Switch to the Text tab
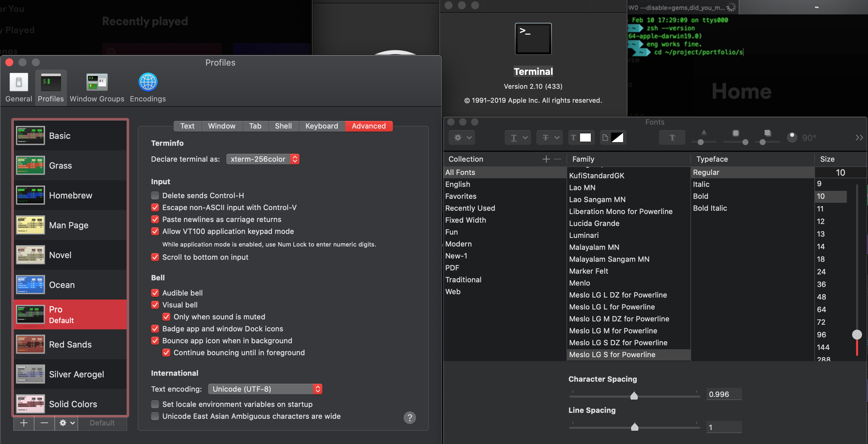Screen dimensions: 868x444 (x=187, y=126)
